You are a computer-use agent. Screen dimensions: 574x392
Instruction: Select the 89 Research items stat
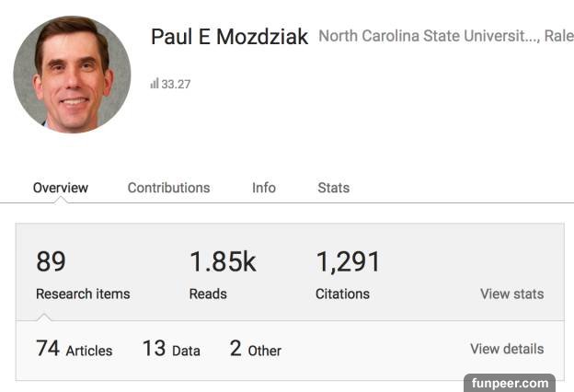(52, 263)
